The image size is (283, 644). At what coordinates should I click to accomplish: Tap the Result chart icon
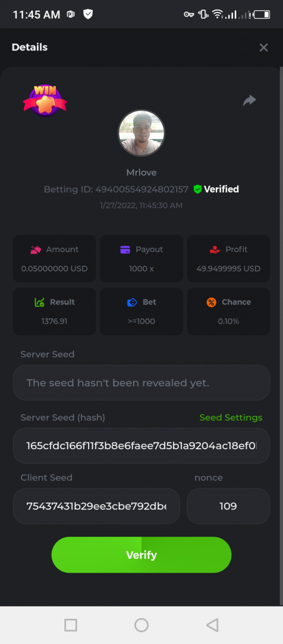[x=39, y=302]
